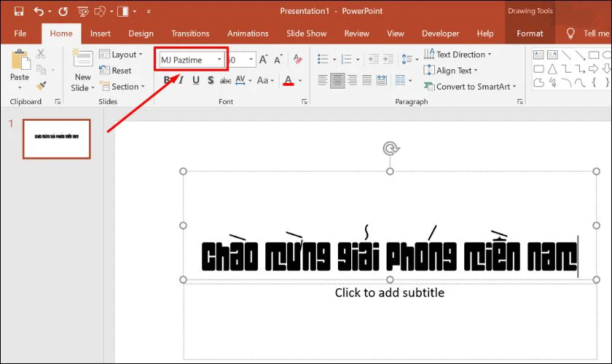The image size is (612, 364).
Task: Decrease font size with small A
Action: 278,59
